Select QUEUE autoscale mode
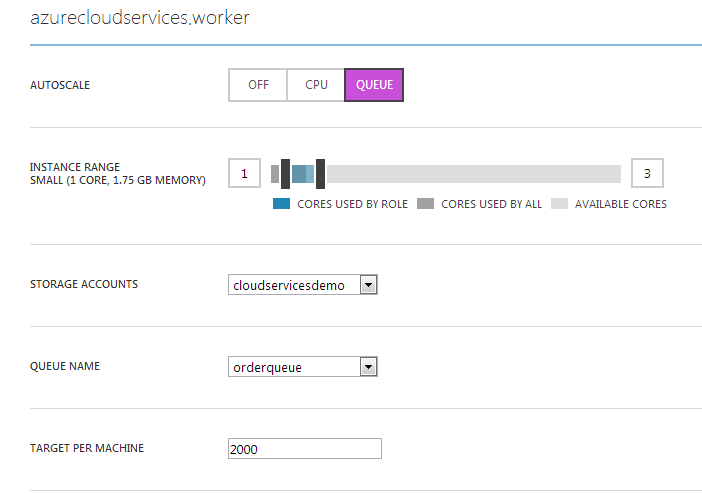The width and height of the screenshot is (702, 493). [374, 85]
